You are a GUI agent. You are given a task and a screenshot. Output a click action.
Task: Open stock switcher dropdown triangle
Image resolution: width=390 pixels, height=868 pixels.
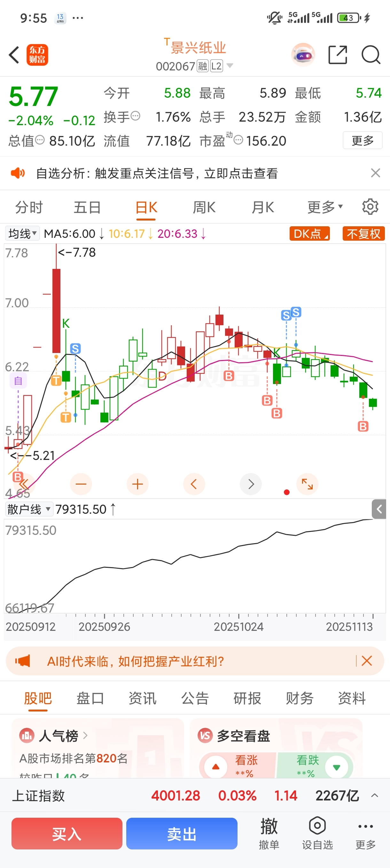230,65
